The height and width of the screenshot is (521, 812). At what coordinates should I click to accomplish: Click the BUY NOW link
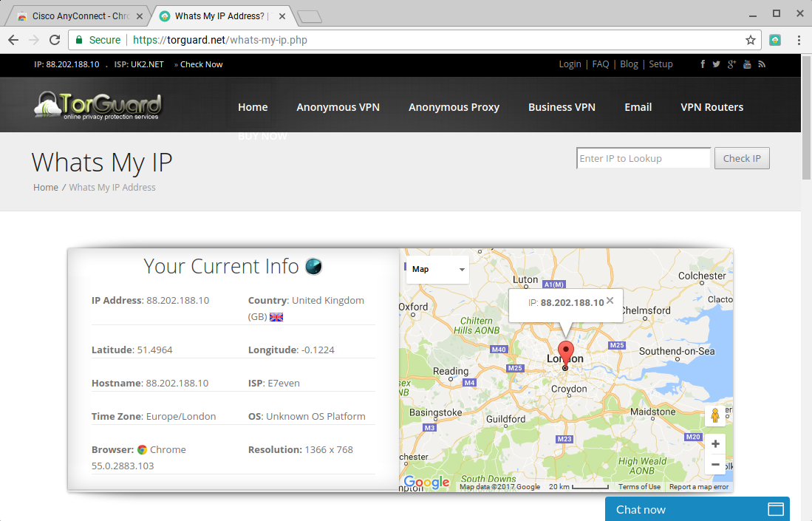262,136
